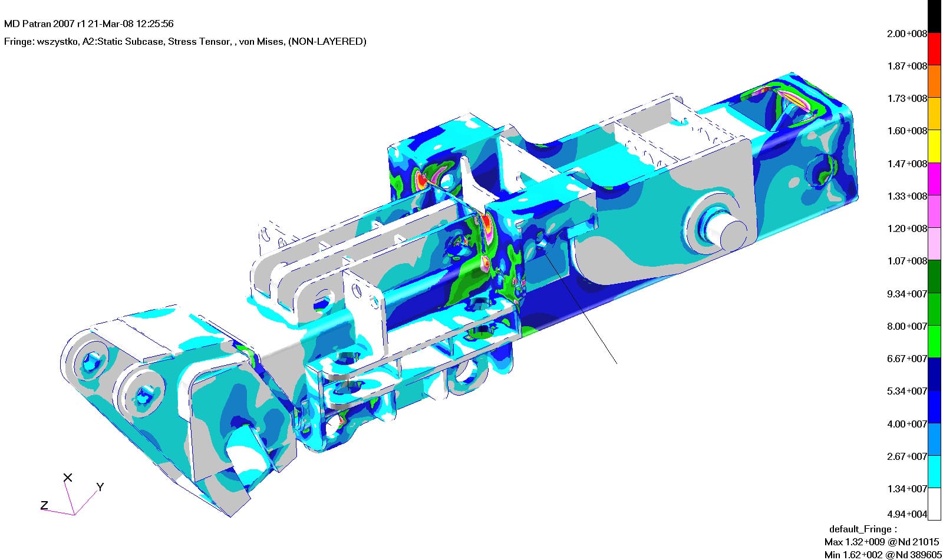Click the gray cylindrical pin on the model
Viewport: 943px width, 560px height.
(x=734, y=233)
